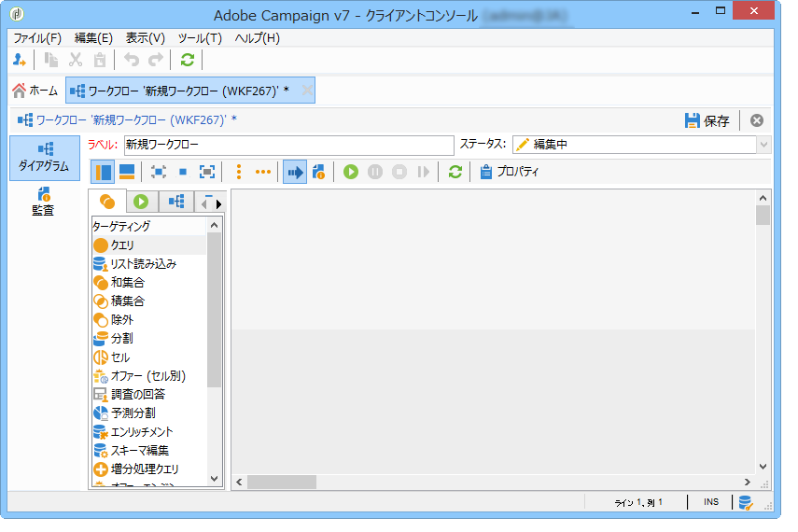Screen dimensions: 798x532
Task: Click activity list scrollbar up arrow
Action: [x=215, y=225]
